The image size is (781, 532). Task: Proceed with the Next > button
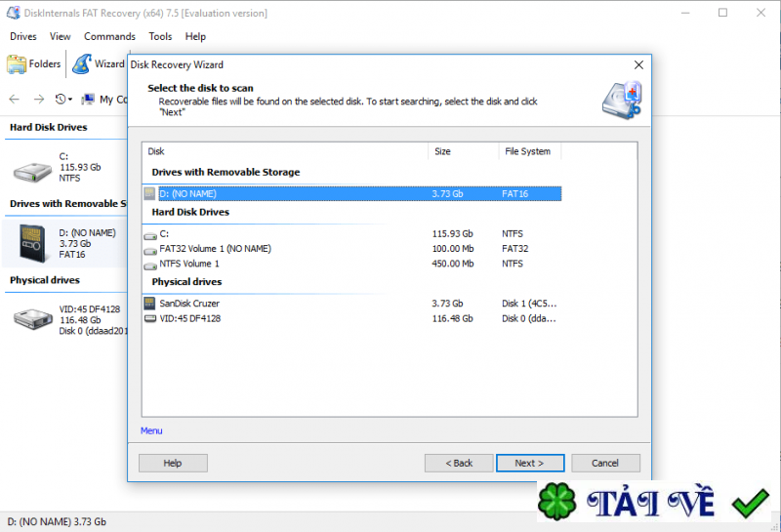[530, 463]
